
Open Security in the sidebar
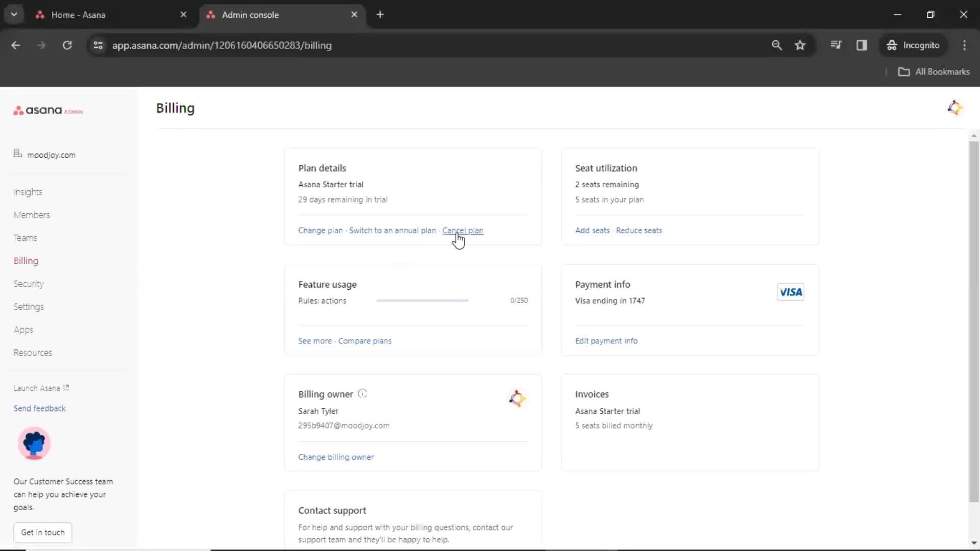[29, 284]
